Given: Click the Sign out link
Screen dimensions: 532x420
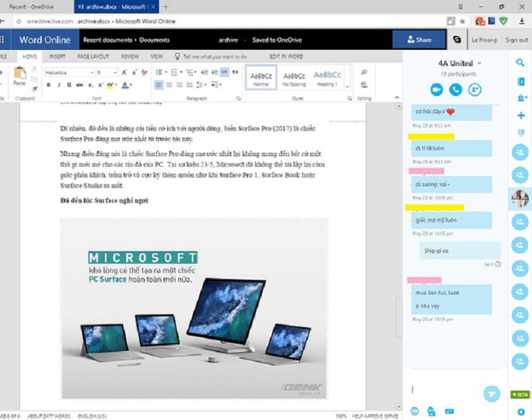Looking at the screenshot, I should (x=517, y=40).
